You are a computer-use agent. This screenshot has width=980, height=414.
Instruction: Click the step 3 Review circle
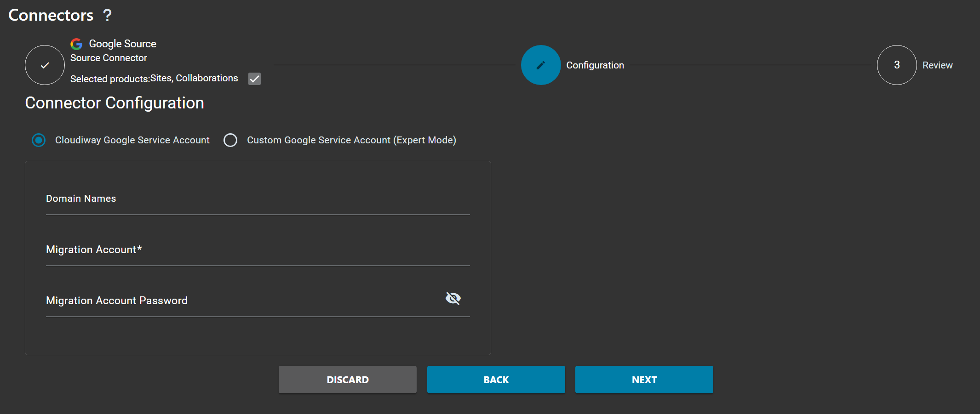coord(897,65)
